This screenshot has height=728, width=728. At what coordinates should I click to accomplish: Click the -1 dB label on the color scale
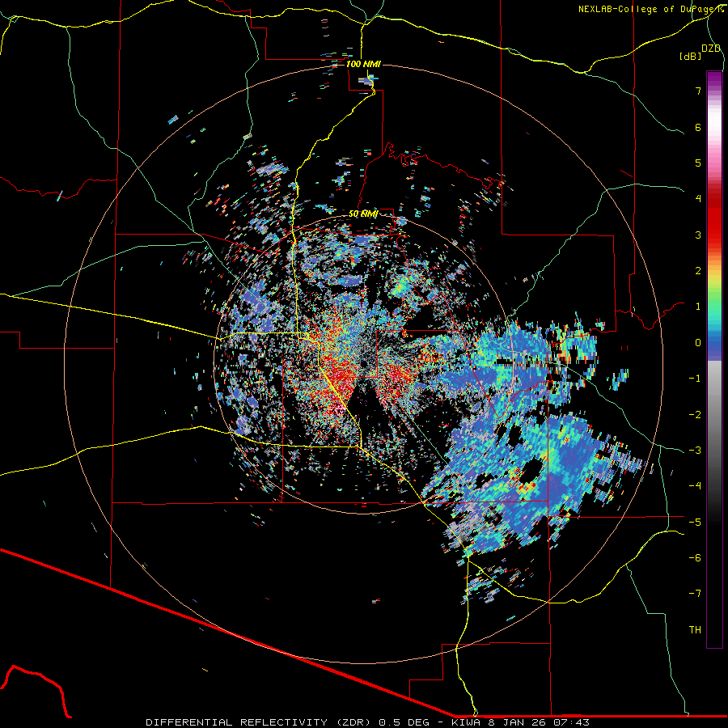pyautogui.click(x=695, y=379)
